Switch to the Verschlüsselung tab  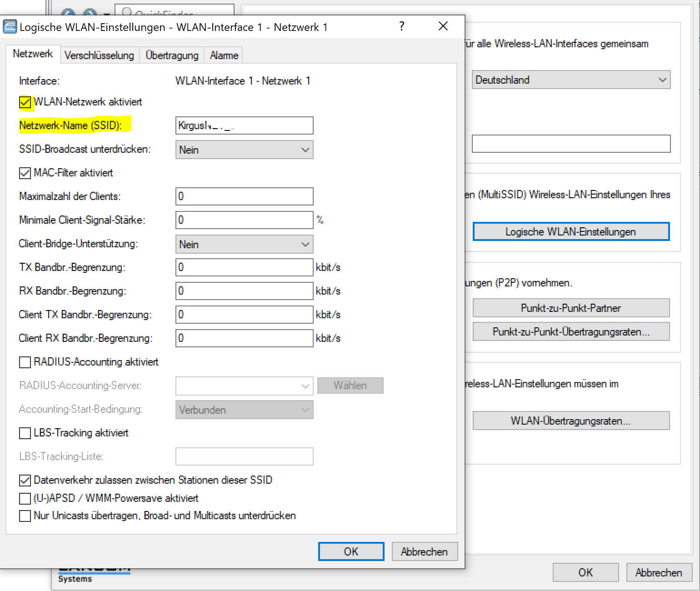click(99, 55)
